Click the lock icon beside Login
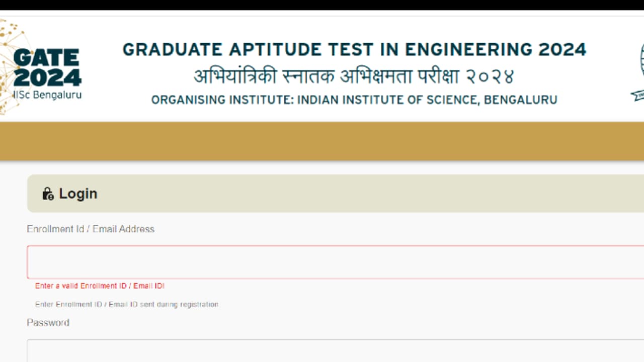Screen dimensions: 644x362 click(x=48, y=194)
